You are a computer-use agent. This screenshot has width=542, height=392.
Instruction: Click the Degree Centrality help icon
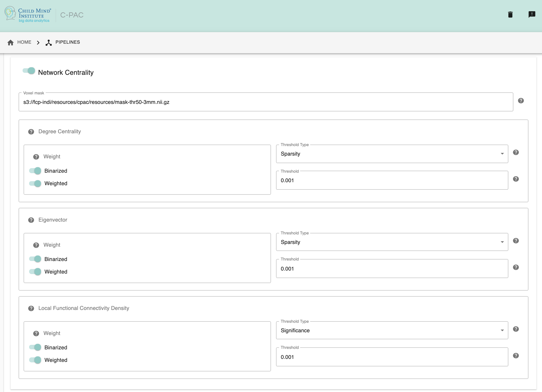pyautogui.click(x=31, y=131)
